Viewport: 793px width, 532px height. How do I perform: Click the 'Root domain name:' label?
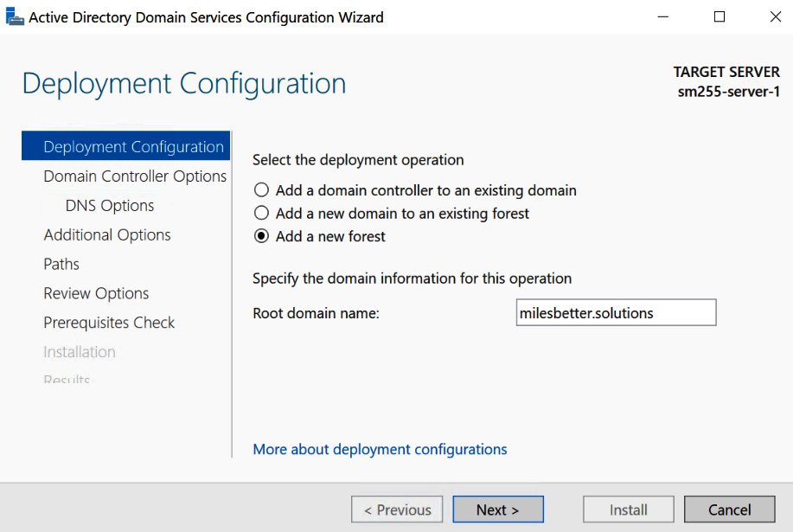(317, 313)
